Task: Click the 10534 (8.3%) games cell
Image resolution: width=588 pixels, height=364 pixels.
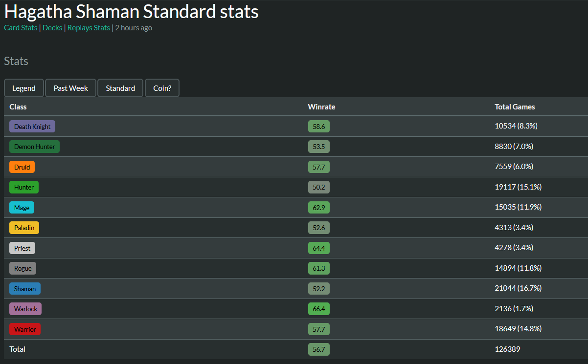Action: coord(516,126)
